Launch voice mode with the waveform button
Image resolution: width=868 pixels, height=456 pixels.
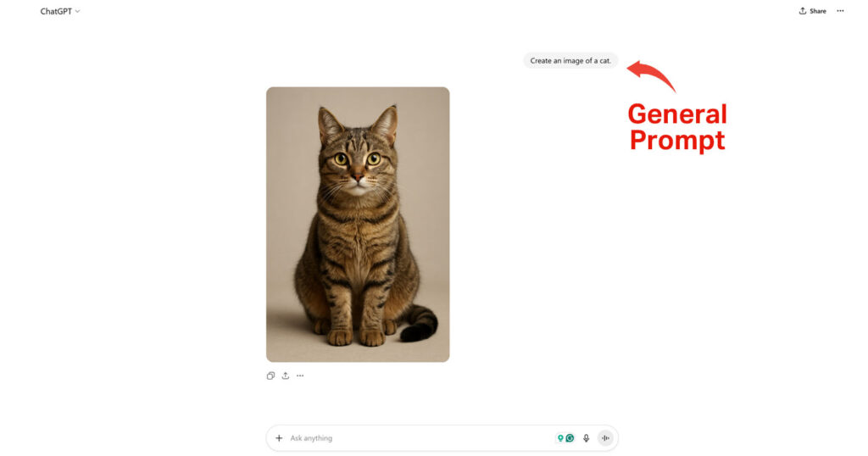coord(605,438)
